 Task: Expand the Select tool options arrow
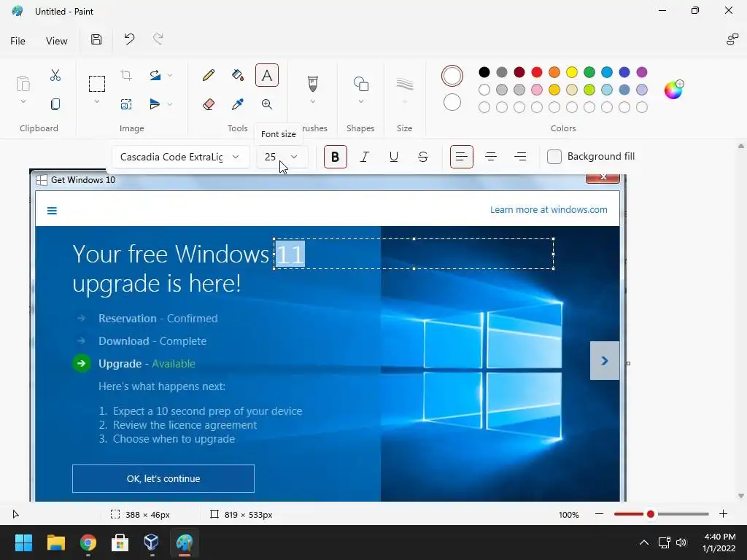pos(97,102)
